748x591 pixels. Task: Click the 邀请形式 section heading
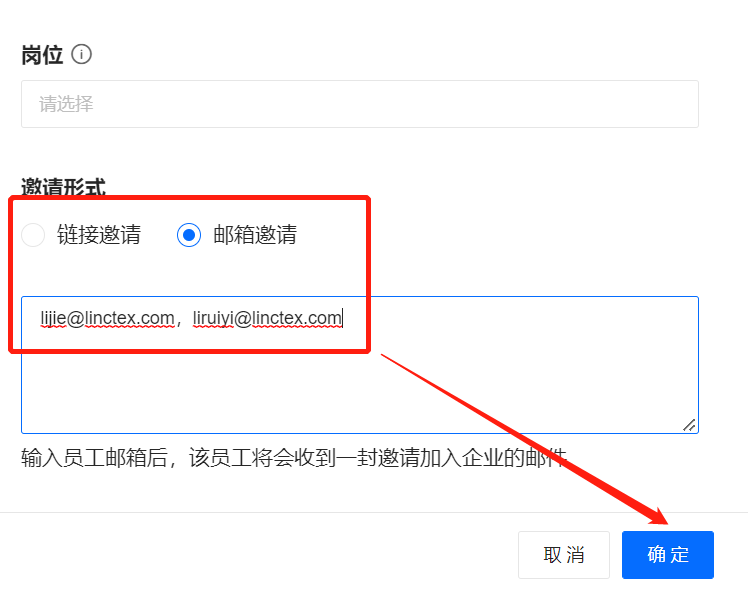tap(63, 187)
